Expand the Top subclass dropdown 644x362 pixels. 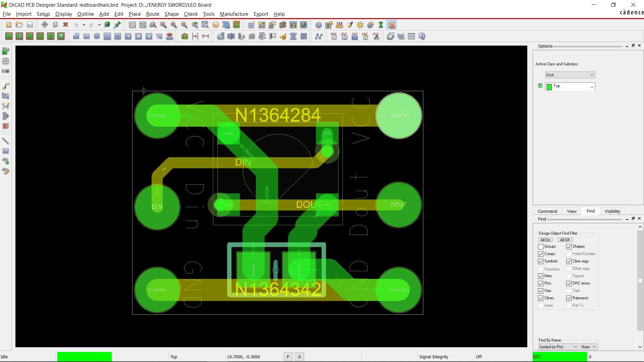(592, 87)
